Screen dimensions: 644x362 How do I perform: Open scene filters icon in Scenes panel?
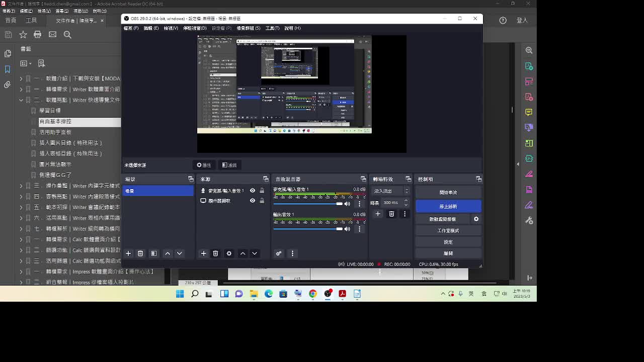(x=154, y=253)
